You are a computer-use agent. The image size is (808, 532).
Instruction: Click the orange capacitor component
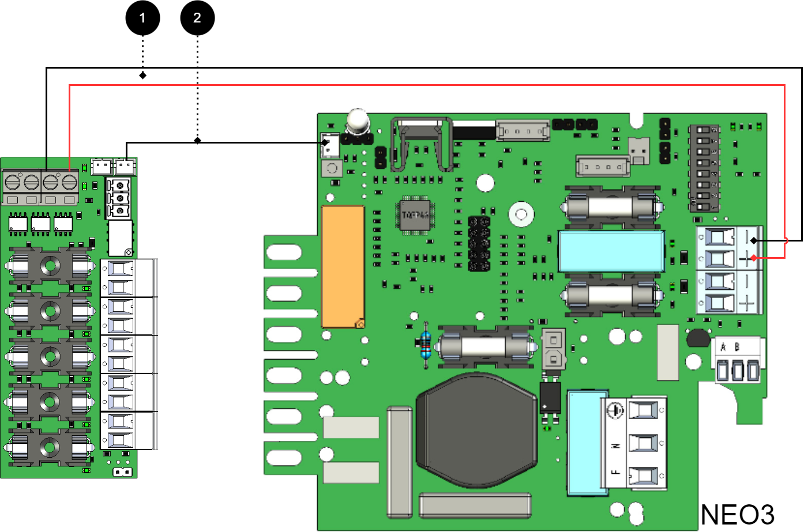[343, 265]
